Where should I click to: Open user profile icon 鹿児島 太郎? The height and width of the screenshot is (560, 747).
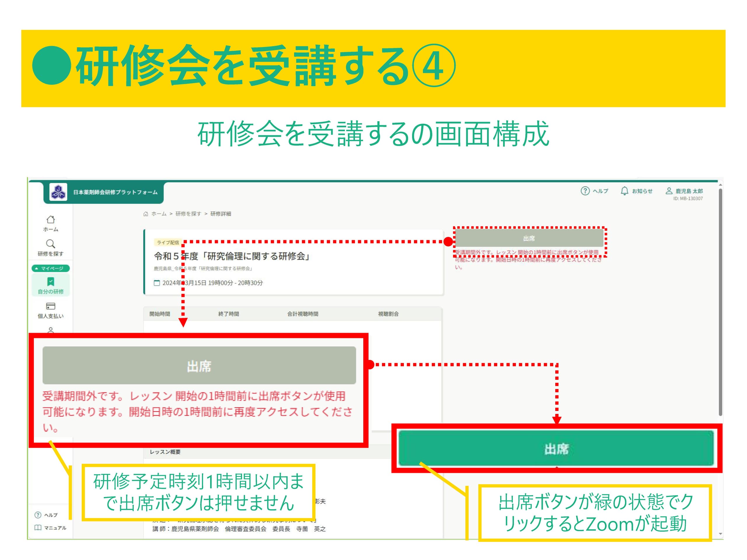point(669,191)
